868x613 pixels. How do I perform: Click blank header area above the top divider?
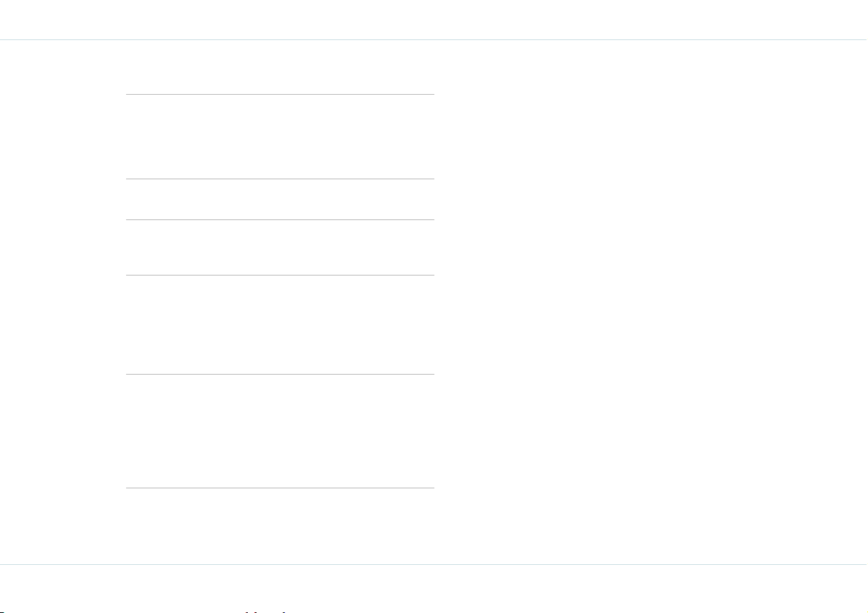pos(434,20)
